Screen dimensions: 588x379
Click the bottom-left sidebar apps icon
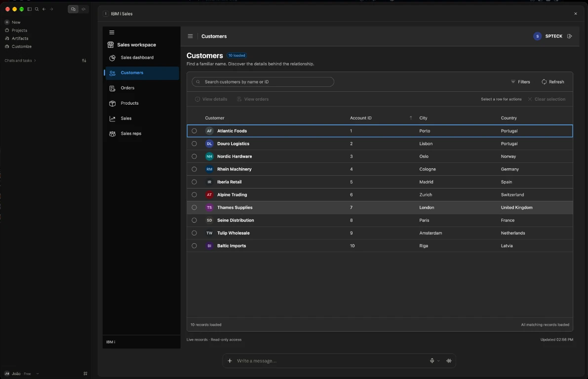click(x=85, y=374)
